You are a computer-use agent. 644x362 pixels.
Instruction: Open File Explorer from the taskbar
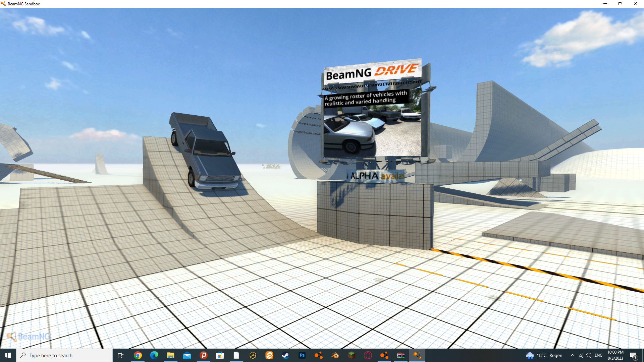[171, 355]
